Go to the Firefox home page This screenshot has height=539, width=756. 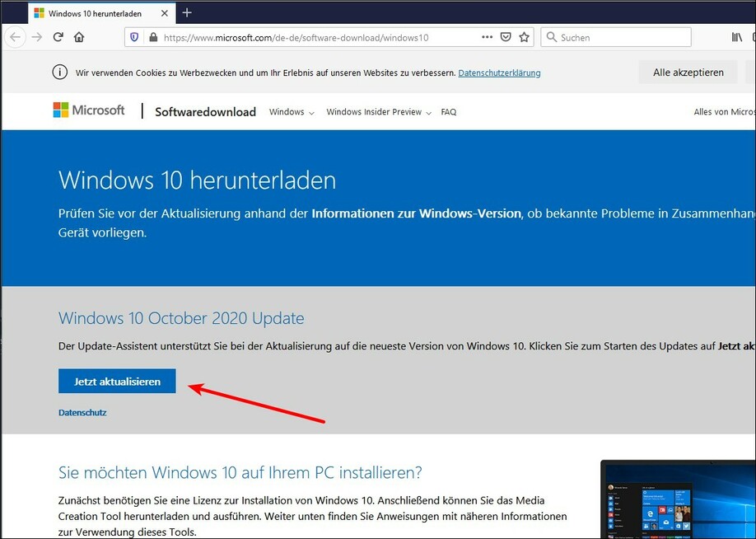[x=79, y=37]
